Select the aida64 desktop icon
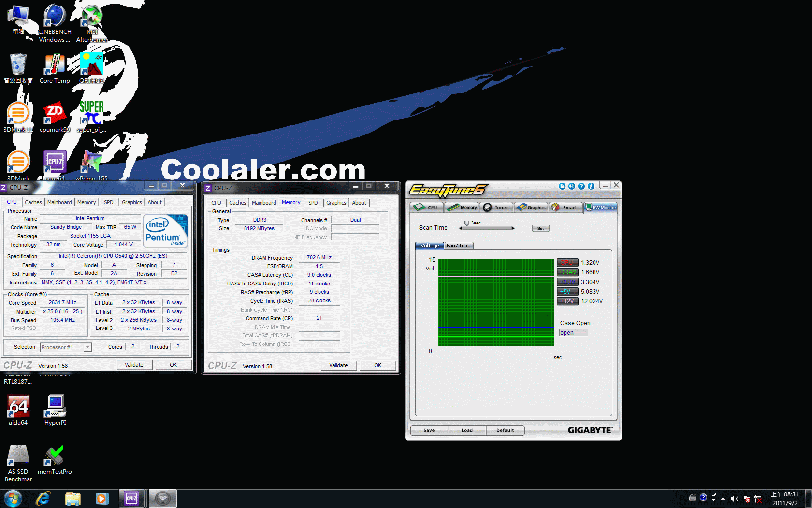This screenshot has height=508, width=812. 18,410
